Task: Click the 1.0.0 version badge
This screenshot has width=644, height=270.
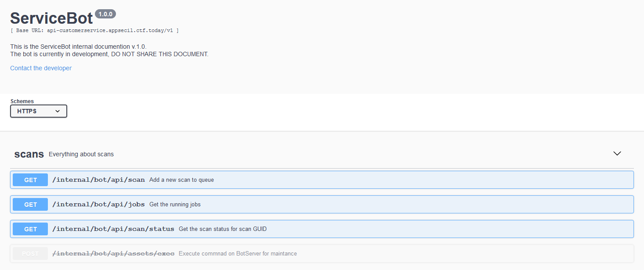Action: 105,14
